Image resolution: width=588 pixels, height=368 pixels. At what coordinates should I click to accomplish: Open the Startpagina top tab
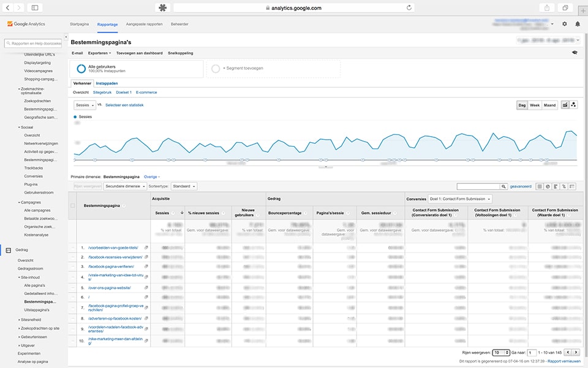[x=79, y=24]
